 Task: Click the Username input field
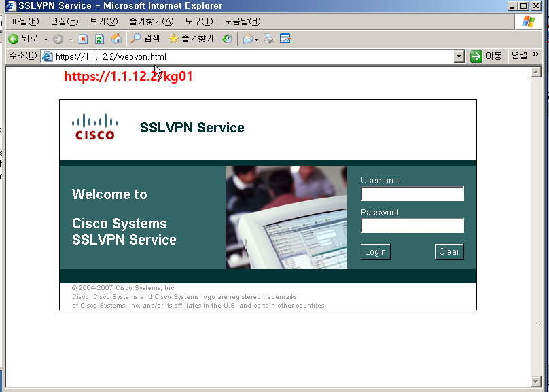coord(412,194)
